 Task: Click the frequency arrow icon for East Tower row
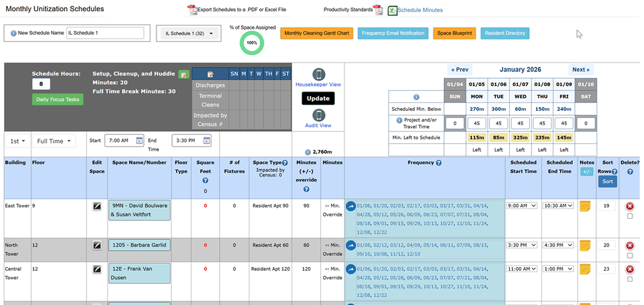pos(351,207)
